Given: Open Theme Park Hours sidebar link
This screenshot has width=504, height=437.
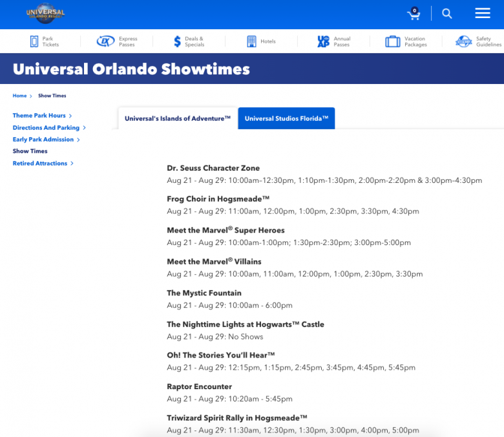Looking at the screenshot, I should pos(39,116).
